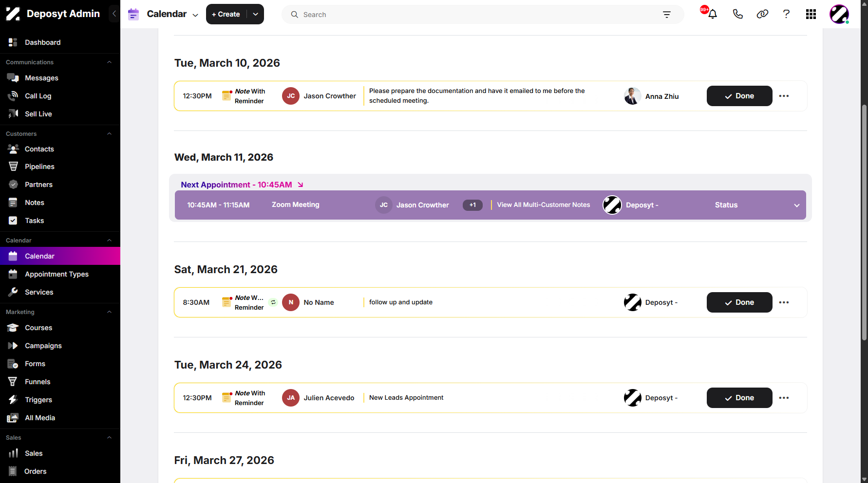Mark the follow up and update note Done
The image size is (868, 483).
pos(739,302)
